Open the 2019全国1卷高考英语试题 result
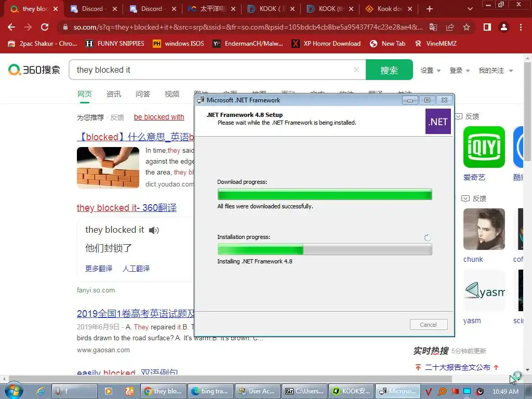 click(x=136, y=313)
